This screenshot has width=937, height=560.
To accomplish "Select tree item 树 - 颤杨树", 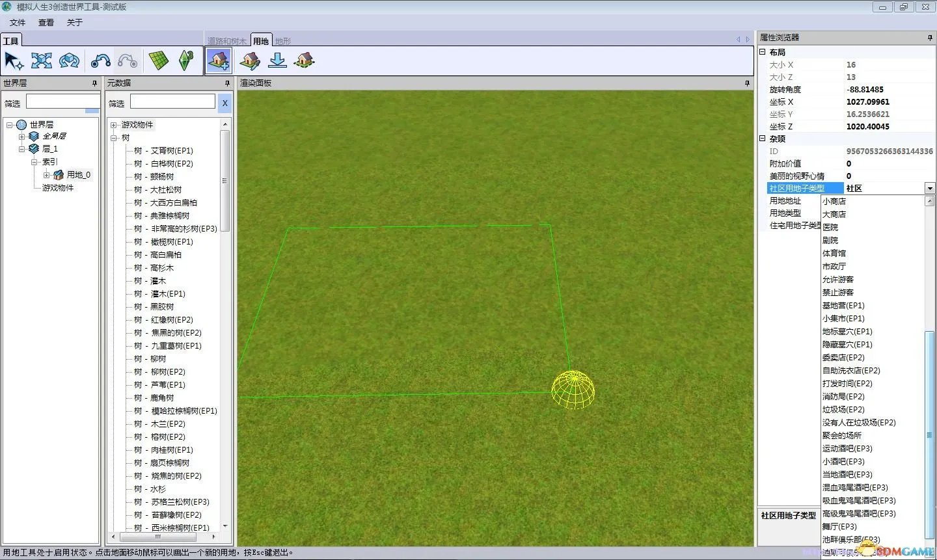I will (154, 177).
